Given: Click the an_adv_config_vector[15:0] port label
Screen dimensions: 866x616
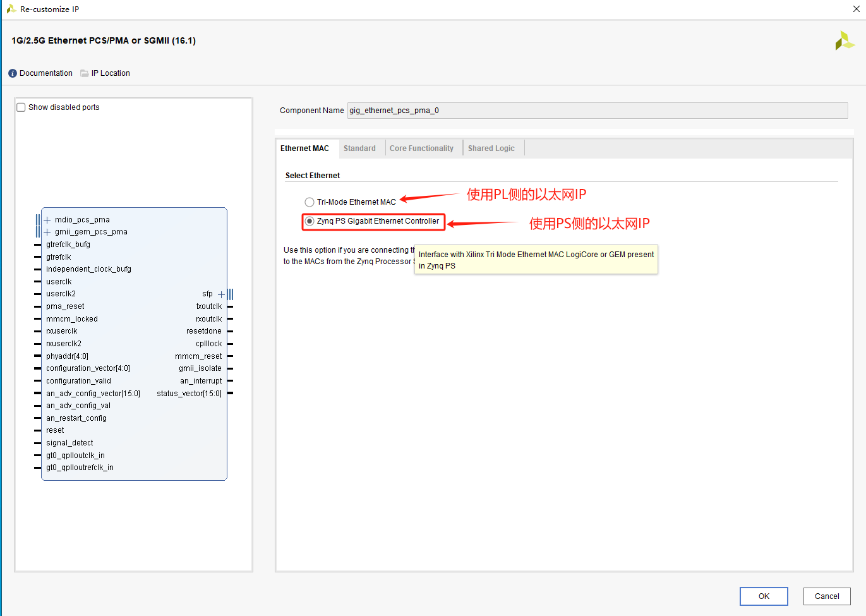Looking at the screenshot, I should pyautogui.click(x=93, y=394).
